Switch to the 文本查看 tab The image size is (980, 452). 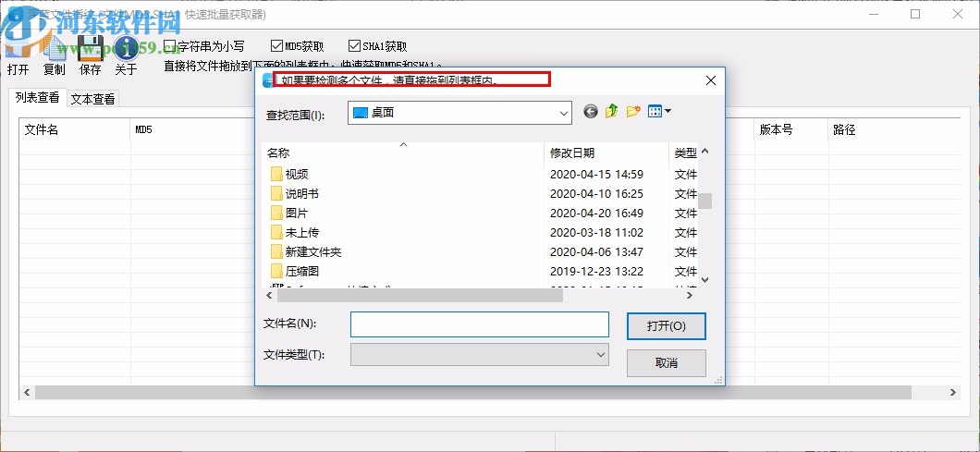(x=92, y=98)
